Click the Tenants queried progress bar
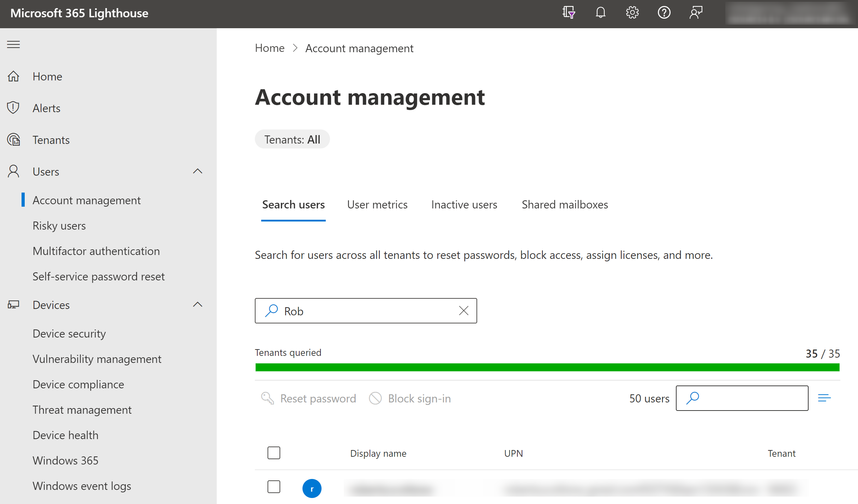The height and width of the screenshot is (504, 858). pos(547,368)
